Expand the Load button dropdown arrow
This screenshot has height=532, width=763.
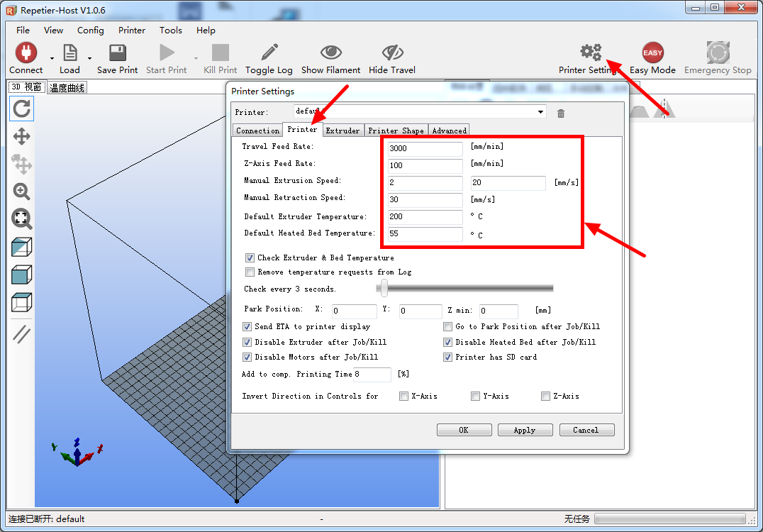click(89, 58)
